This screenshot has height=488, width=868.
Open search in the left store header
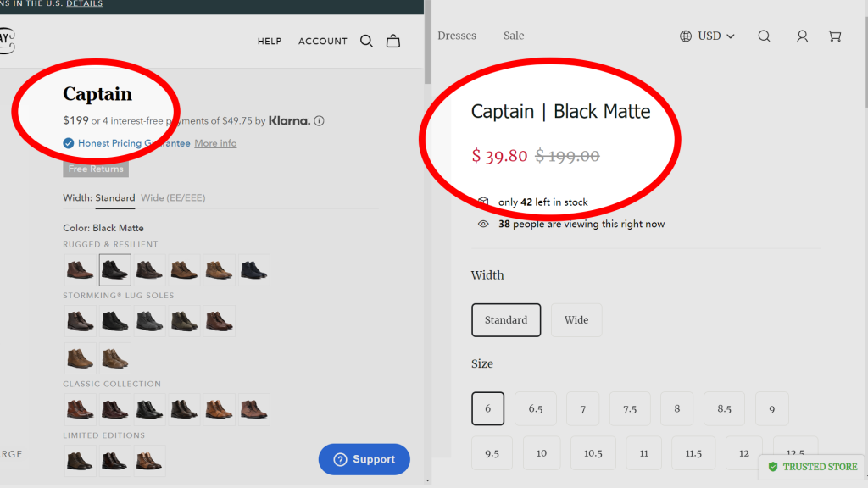tap(366, 41)
